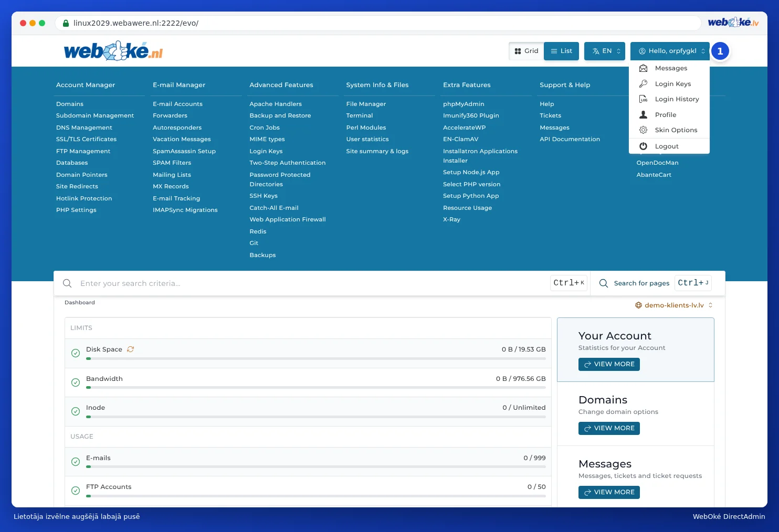The height and width of the screenshot is (532, 779).
Task: Click the Profile person icon
Action: click(x=643, y=115)
